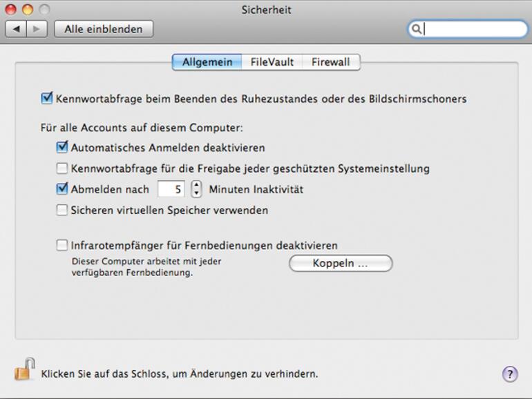Image resolution: width=532 pixels, height=399 pixels.
Task: Click the 'Minuten Inaktivität' label
Action: (x=256, y=189)
